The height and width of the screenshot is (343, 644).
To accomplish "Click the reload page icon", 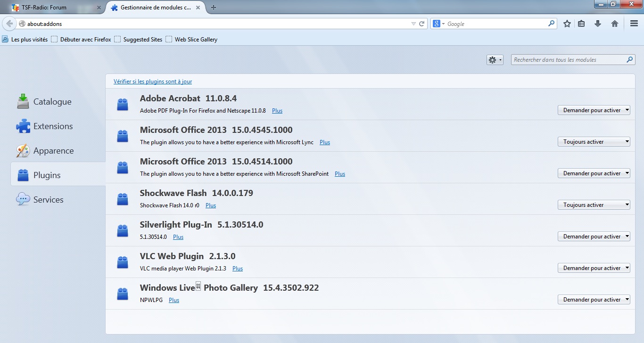I will tap(422, 24).
